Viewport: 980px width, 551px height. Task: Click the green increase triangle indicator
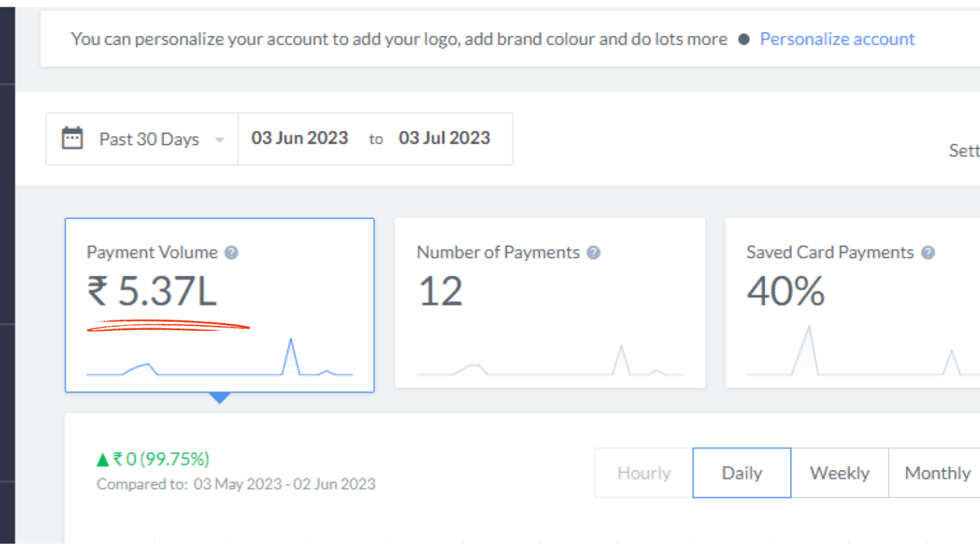102,459
